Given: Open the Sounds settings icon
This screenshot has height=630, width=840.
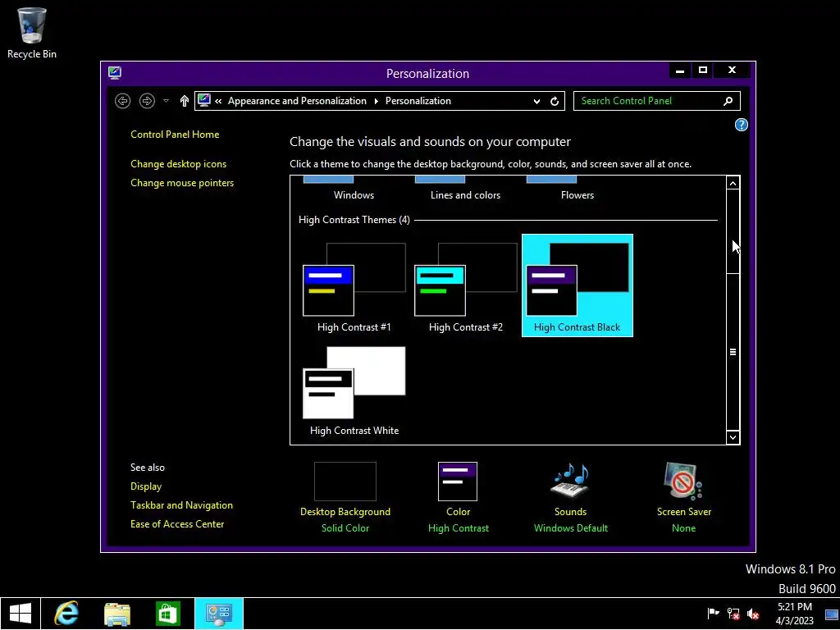Looking at the screenshot, I should coord(570,481).
